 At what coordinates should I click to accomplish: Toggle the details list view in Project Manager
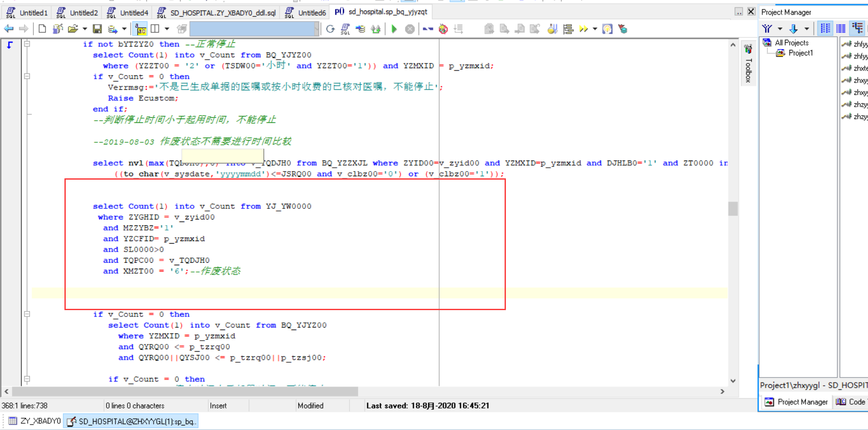pyautogui.click(x=825, y=28)
